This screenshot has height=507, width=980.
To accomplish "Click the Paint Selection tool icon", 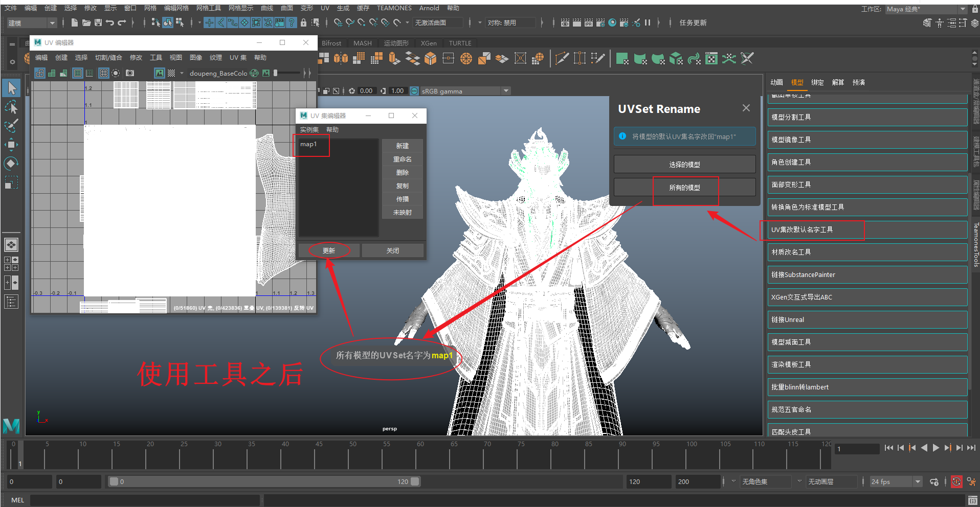I will pos(11,126).
